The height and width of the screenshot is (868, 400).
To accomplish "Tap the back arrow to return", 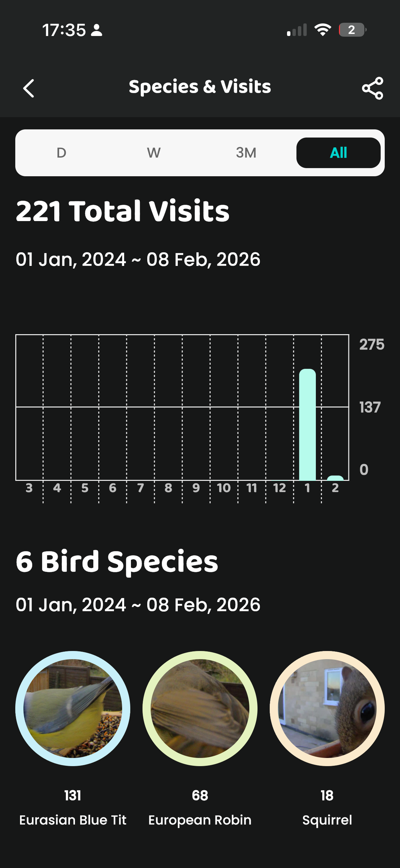I will pyautogui.click(x=28, y=88).
